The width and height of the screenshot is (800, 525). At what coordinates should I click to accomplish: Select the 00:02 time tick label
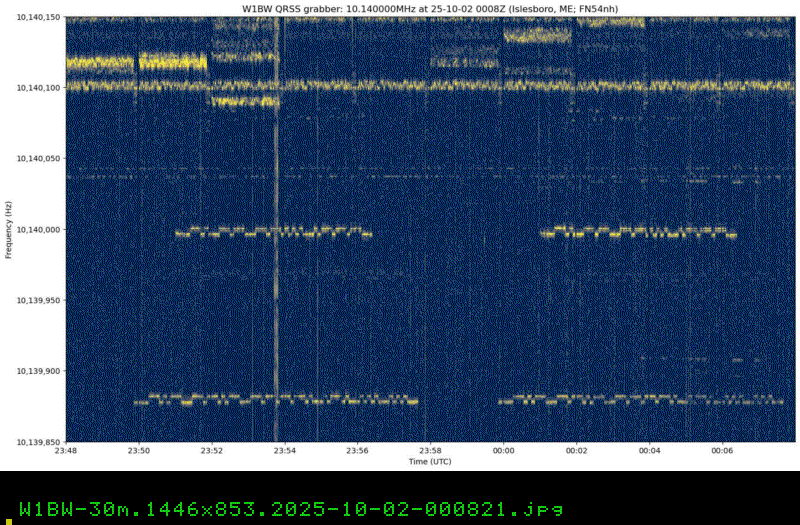tap(577, 452)
